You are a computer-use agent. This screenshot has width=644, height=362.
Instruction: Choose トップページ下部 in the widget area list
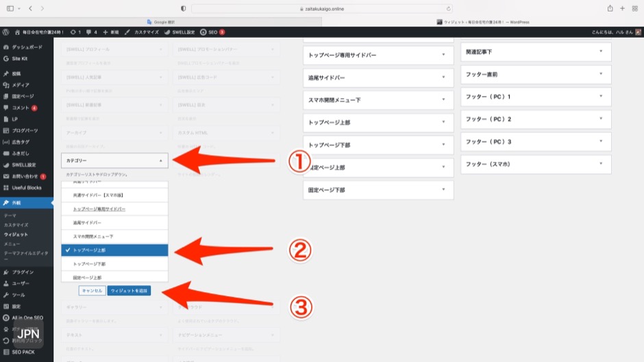[x=114, y=264]
